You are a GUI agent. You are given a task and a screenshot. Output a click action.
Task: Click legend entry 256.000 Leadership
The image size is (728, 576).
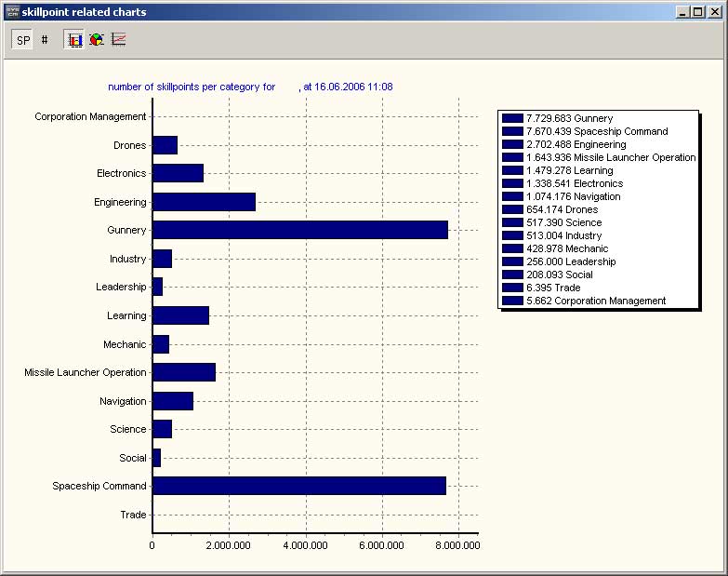tap(571, 261)
